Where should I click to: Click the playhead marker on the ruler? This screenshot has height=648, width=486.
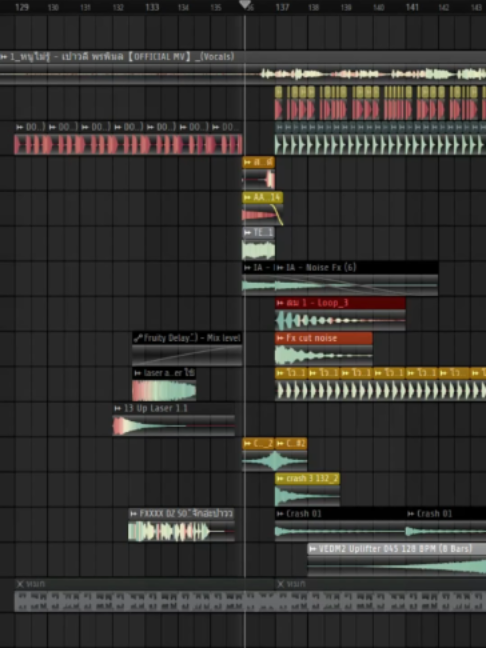[x=245, y=4]
